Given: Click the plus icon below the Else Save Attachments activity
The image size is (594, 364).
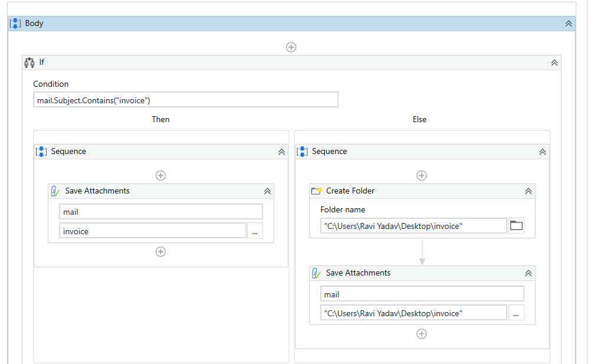Looking at the screenshot, I should tap(421, 333).
